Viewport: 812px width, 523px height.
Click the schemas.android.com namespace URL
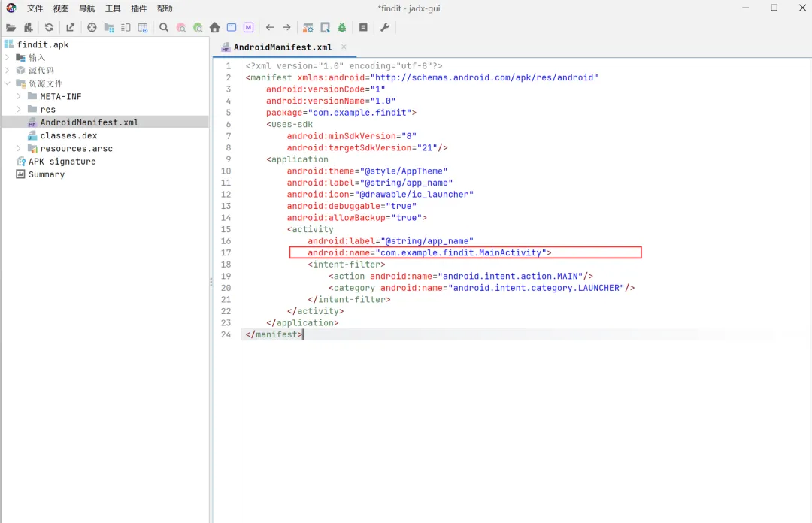click(x=484, y=77)
